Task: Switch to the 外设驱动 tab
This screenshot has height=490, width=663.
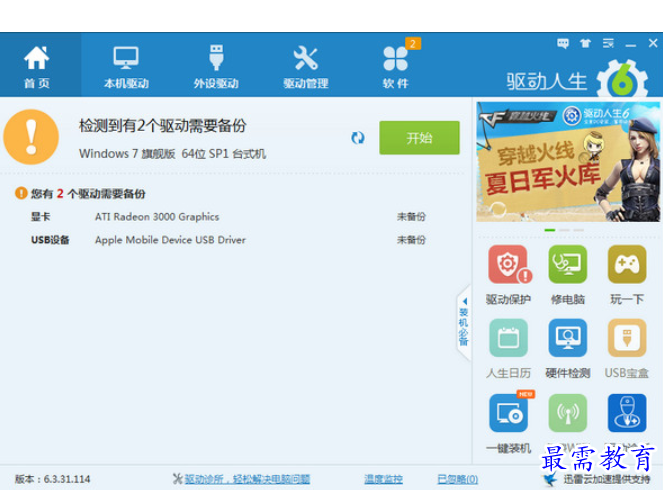Action: coord(216,67)
